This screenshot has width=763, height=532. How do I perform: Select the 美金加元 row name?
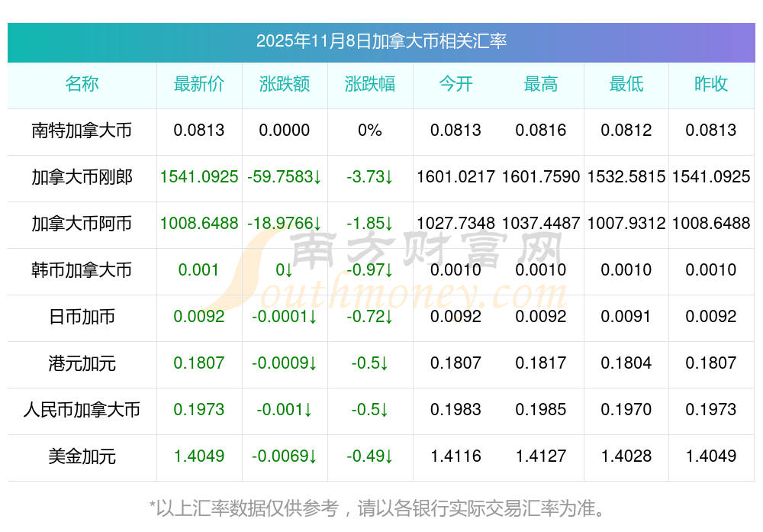82,456
